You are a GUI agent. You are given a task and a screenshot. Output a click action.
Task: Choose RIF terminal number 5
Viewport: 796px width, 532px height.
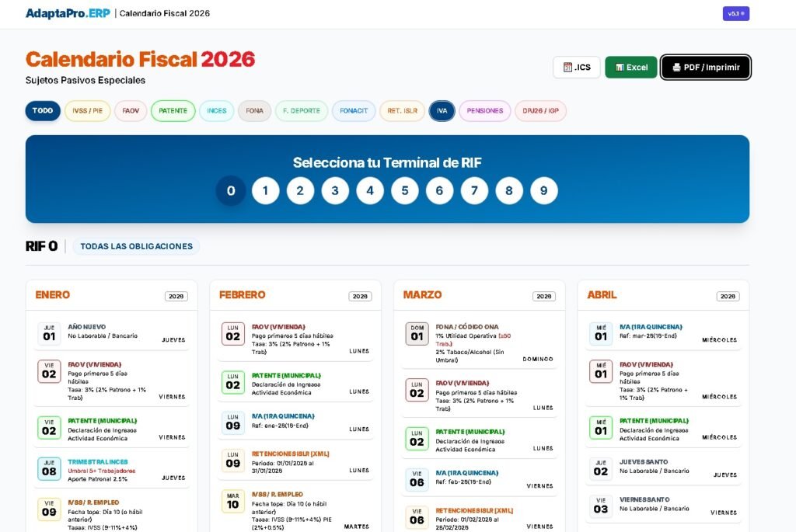404,191
